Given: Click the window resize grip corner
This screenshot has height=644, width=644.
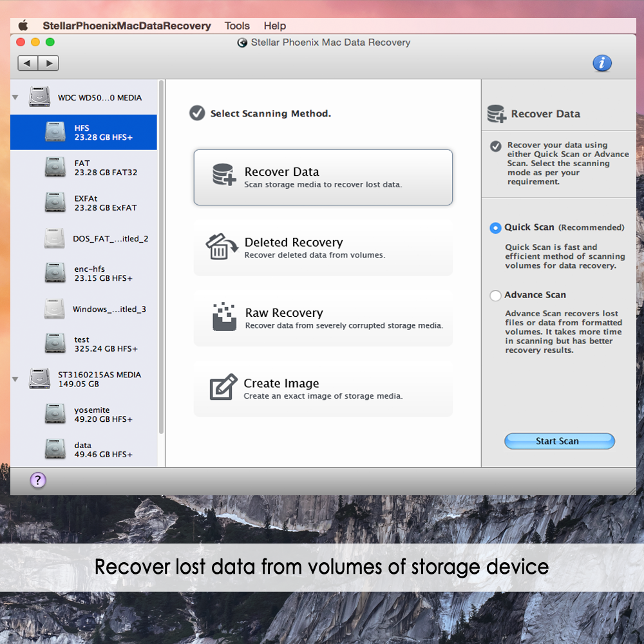Looking at the screenshot, I should 632,491.
